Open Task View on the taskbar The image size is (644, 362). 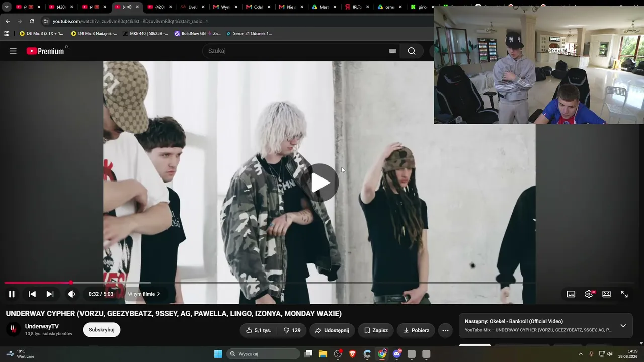[x=309, y=354]
